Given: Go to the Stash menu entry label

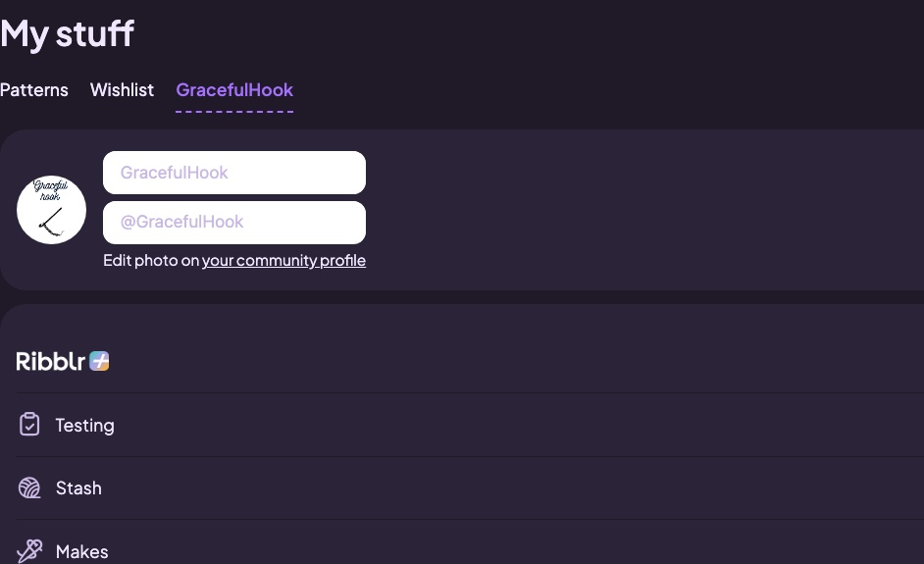Looking at the screenshot, I should [x=79, y=487].
